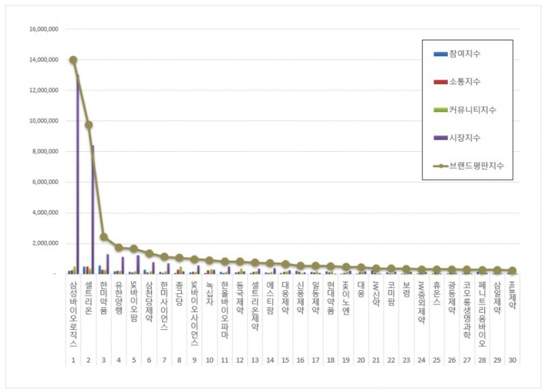Viewport: 547px width, 392px height.
Task: Select the 소통지수 legend label
Action: (465, 81)
